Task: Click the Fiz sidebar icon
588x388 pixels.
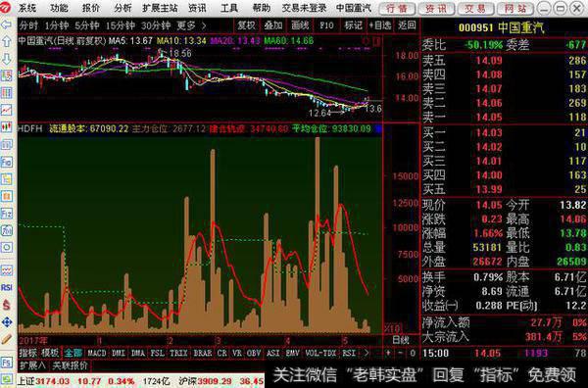Action: coord(7,214)
